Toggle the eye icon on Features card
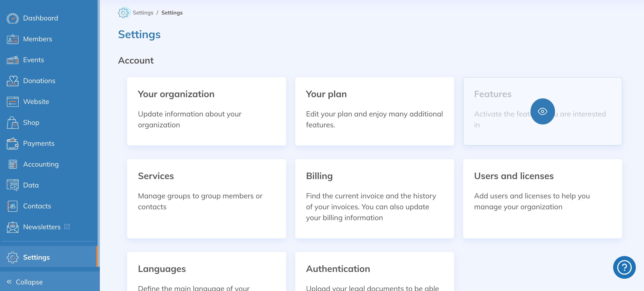 [x=542, y=111]
